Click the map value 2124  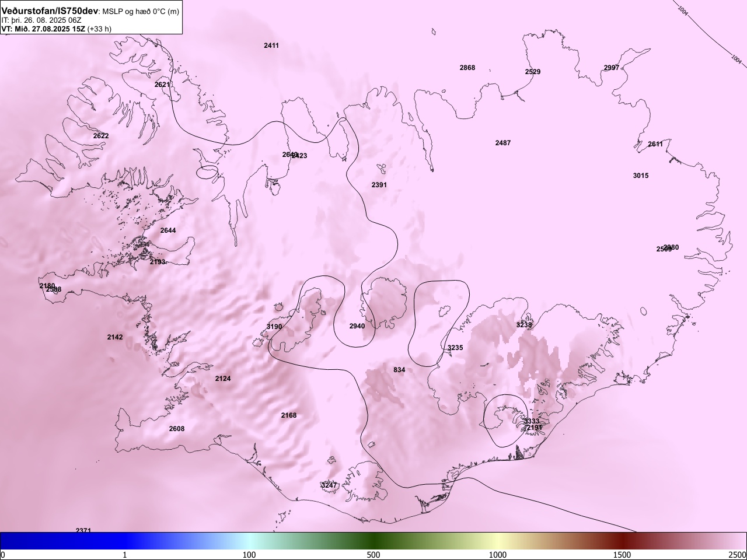tap(223, 379)
